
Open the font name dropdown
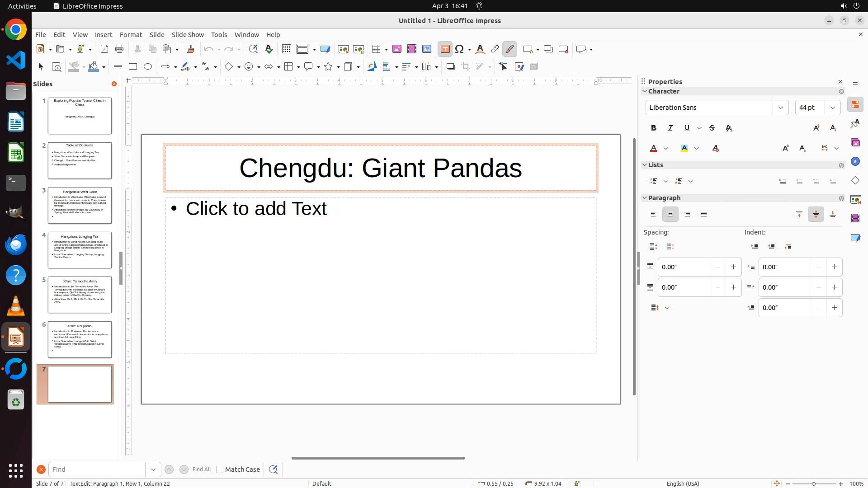coord(780,108)
